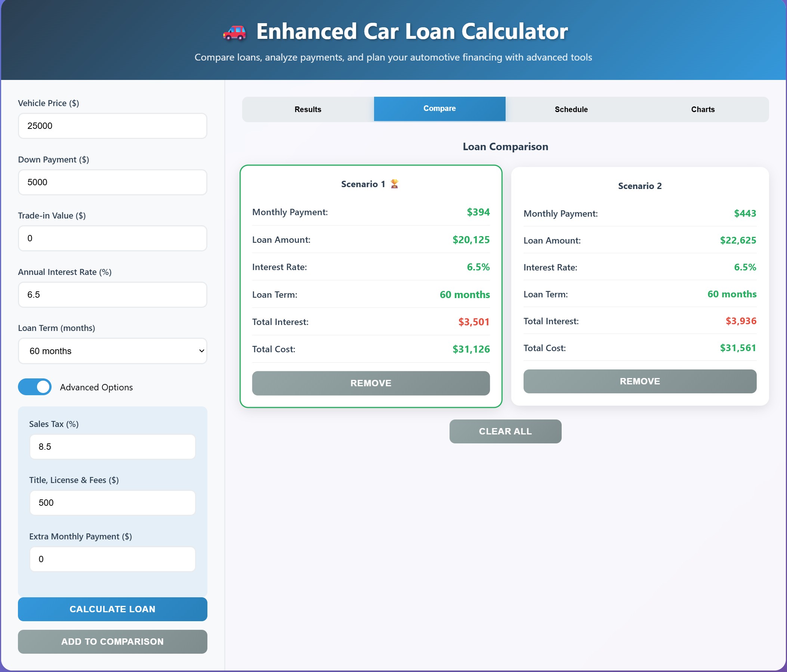Viewport: 787px width, 672px height.
Task: Switch to the Results tab
Action: coord(308,109)
